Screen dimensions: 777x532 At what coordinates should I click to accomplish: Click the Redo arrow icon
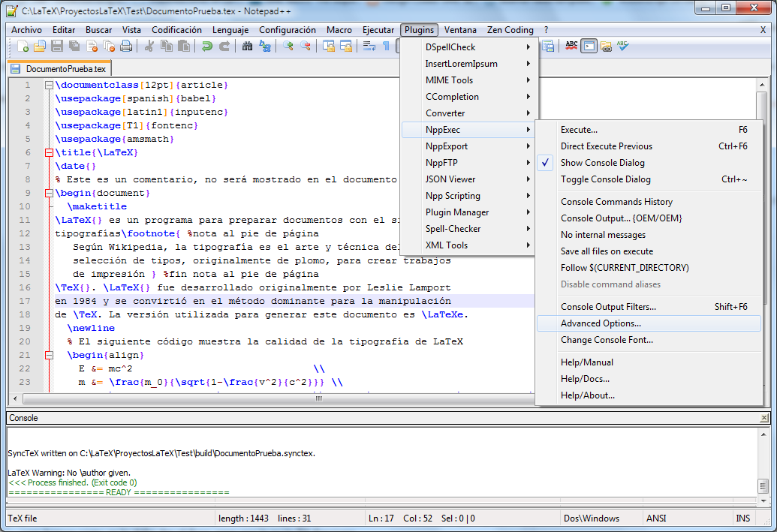(x=224, y=47)
